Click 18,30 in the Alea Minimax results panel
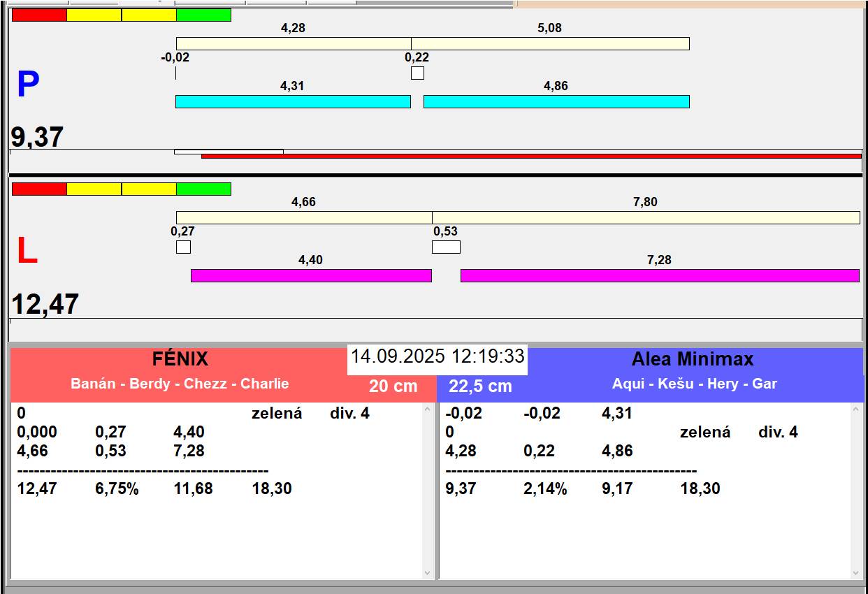This screenshot has height=594, width=868. coord(700,488)
